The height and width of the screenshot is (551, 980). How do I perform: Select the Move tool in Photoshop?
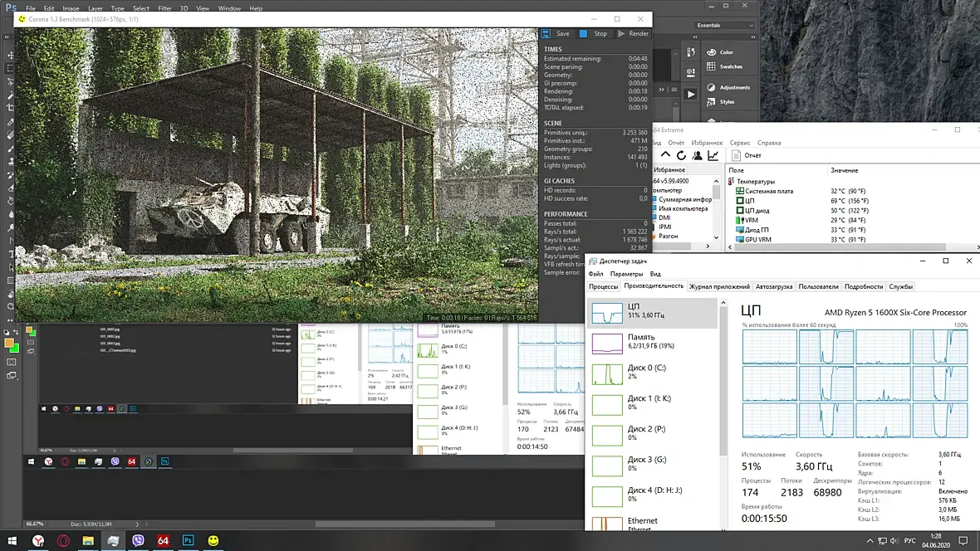pyautogui.click(x=10, y=55)
